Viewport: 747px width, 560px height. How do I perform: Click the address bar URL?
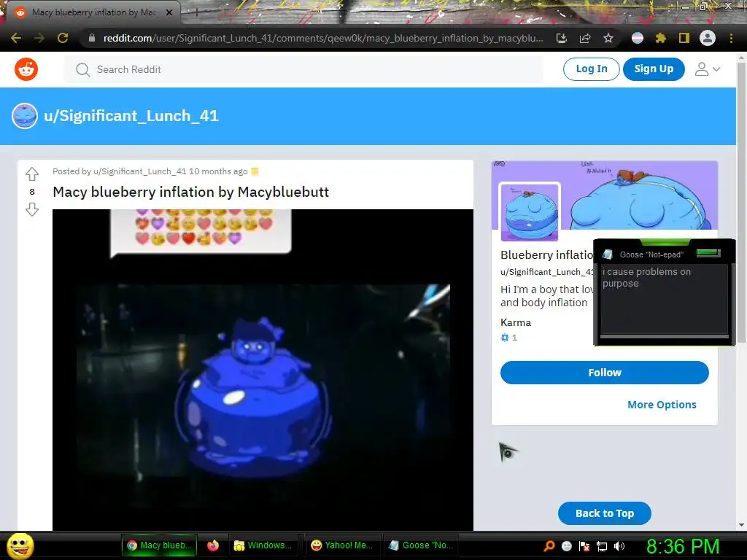[323, 38]
